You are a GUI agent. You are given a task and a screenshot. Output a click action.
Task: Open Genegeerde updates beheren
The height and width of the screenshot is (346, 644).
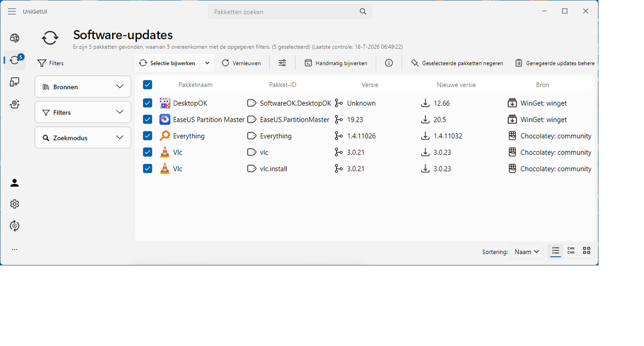[554, 63]
